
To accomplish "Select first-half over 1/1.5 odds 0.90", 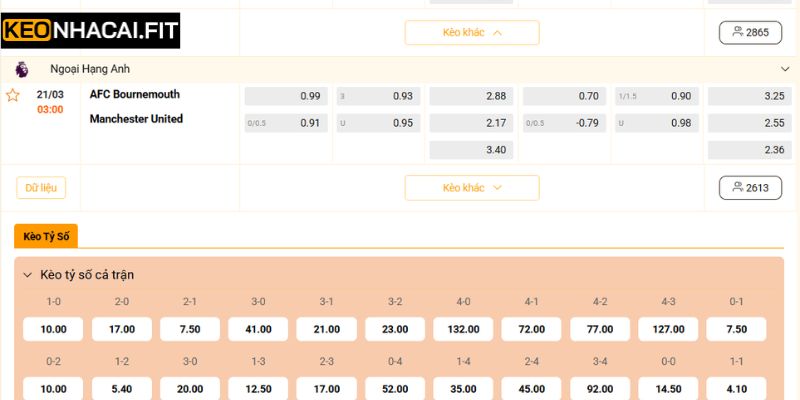I will [x=657, y=96].
